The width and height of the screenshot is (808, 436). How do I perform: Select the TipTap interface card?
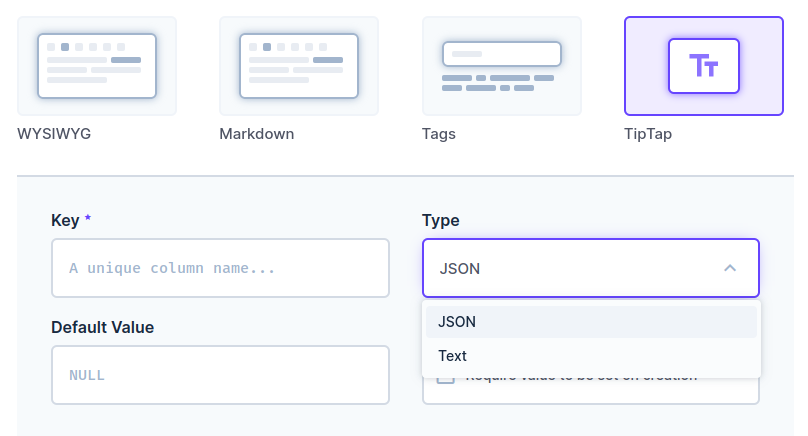click(703, 66)
